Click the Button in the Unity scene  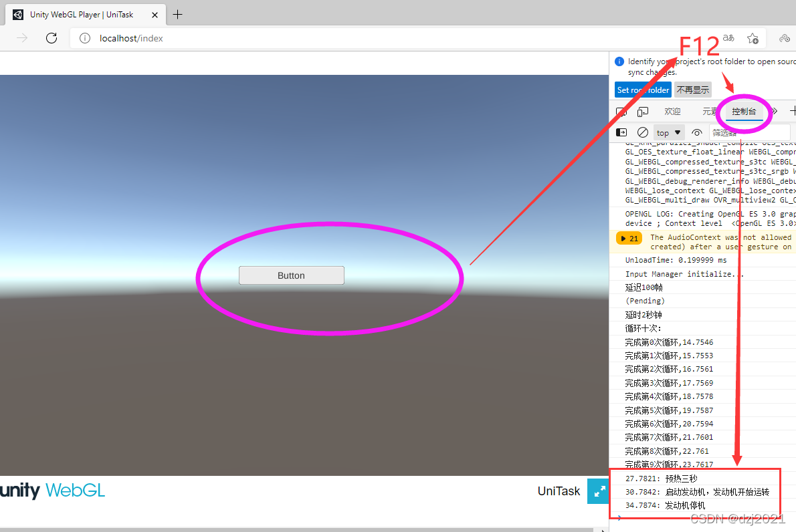(292, 275)
